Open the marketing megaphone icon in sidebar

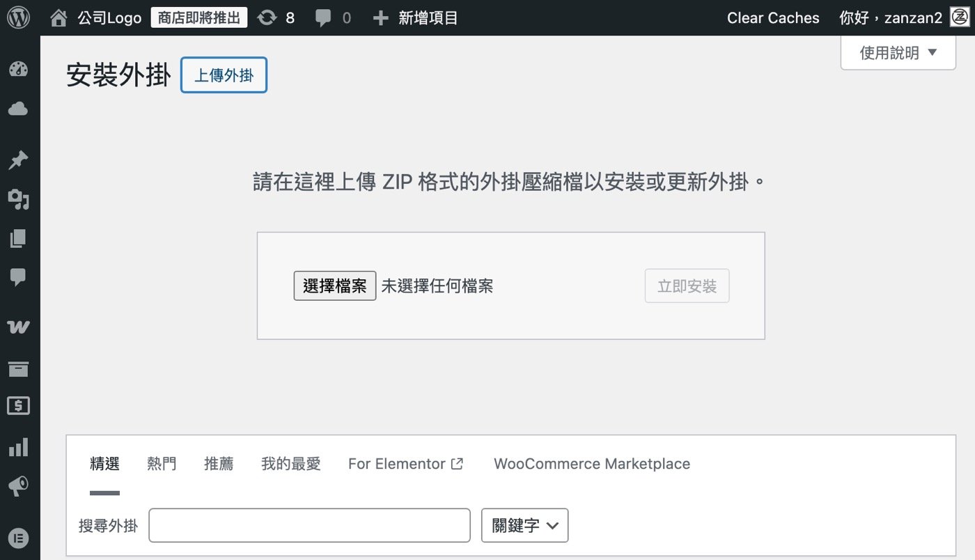[19, 485]
